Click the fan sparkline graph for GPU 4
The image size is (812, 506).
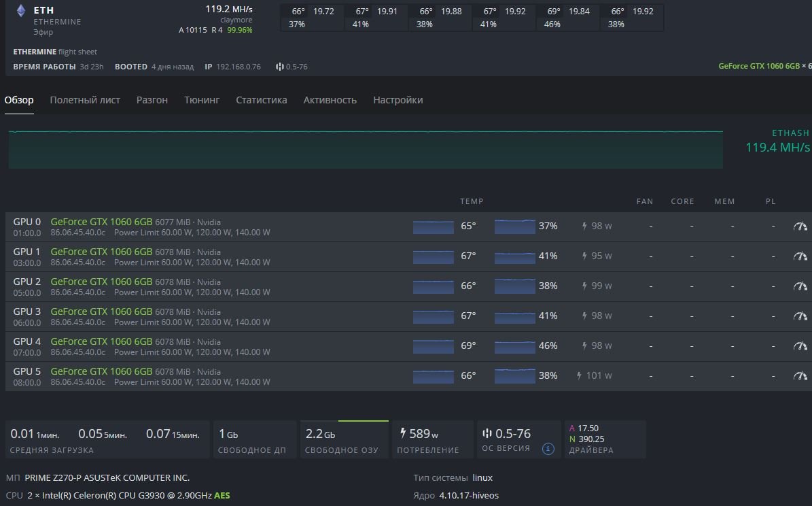pos(515,346)
